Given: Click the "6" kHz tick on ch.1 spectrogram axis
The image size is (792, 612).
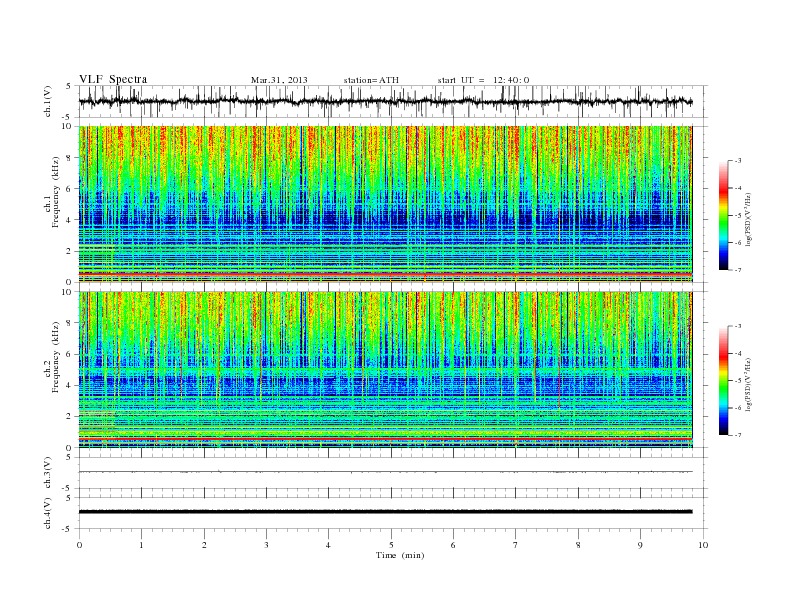Looking at the screenshot, I should (x=70, y=189).
